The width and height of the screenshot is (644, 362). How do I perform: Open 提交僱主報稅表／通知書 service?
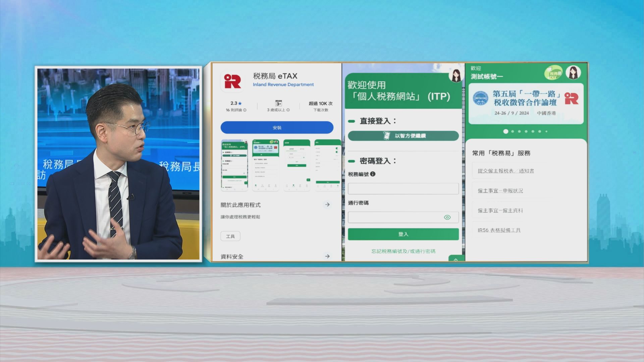point(506,171)
